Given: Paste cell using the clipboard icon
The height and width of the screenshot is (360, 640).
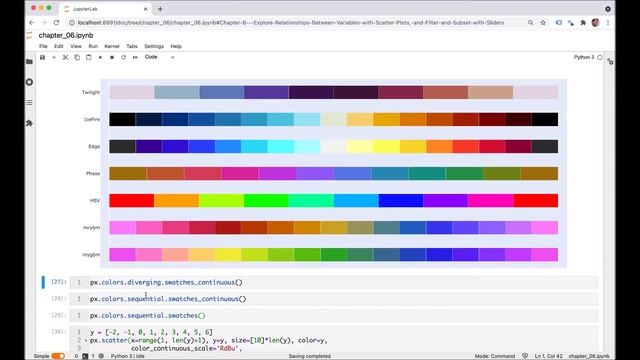Looking at the screenshot, I should (89, 58).
